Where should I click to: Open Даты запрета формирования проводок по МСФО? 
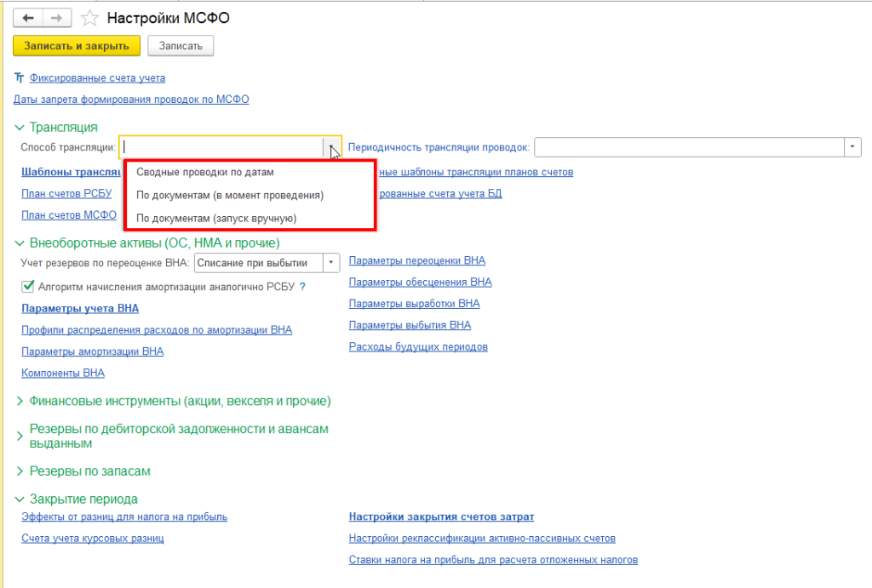tap(131, 100)
